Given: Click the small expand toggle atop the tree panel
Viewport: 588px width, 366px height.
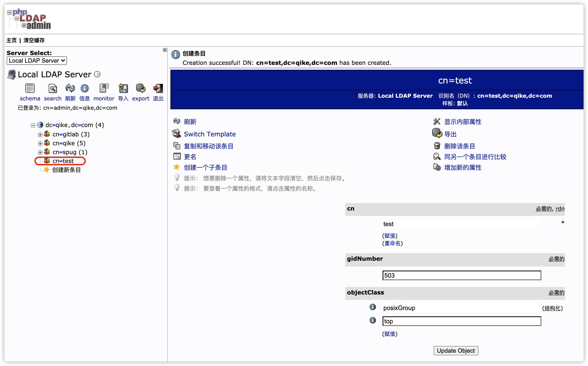Looking at the screenshot, I should pos(165,50).
